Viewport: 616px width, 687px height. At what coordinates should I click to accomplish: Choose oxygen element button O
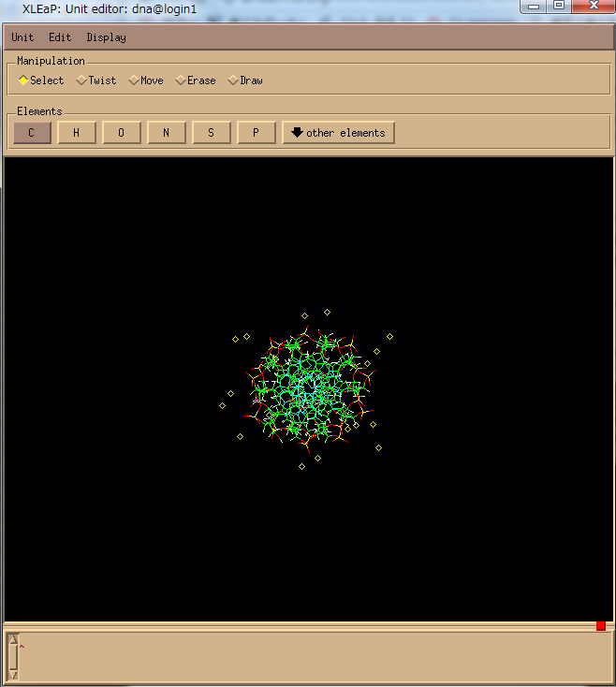tap(122, 133)
